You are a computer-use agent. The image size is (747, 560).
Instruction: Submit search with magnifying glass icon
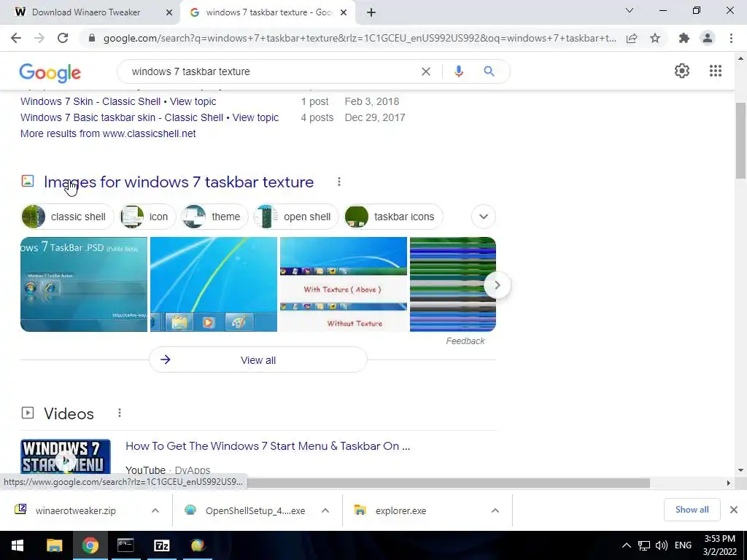[489, 71]
